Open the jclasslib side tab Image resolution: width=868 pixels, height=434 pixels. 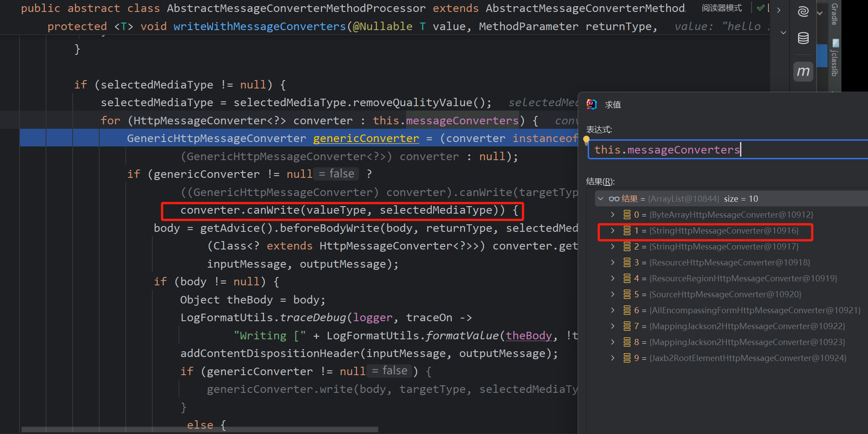pos(835,58)
